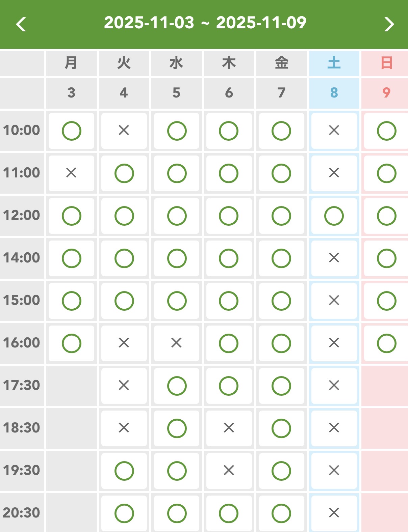
Task: Click the date range 2025-11-03 ~ 2025-11-09 title
Action: pyautogui.click(x=205, y=23)
